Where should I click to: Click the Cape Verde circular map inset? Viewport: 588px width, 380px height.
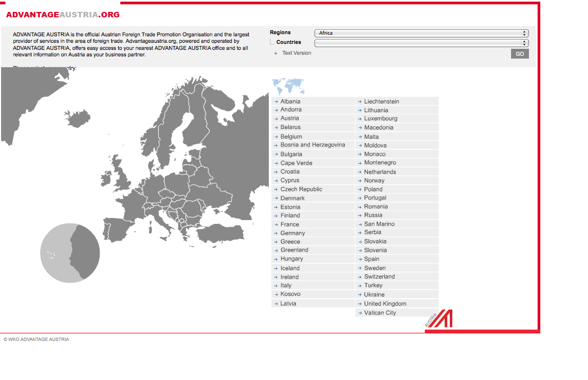pos(70,253)
